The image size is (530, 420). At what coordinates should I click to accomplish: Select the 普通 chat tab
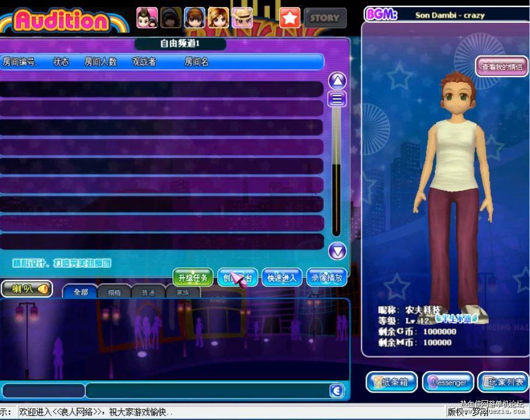click(x=148, y=292)
